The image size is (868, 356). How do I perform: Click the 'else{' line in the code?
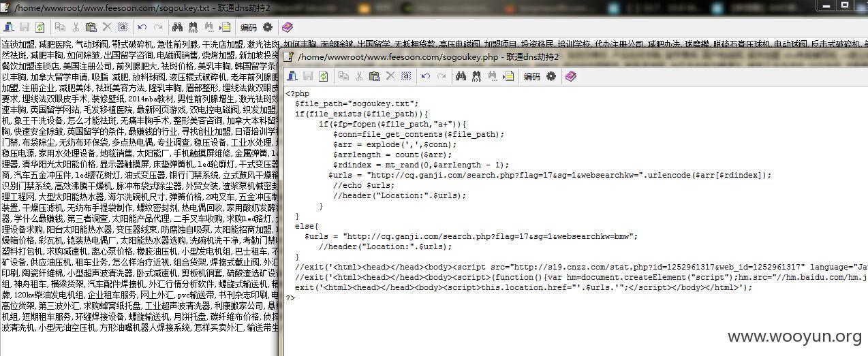307,227
